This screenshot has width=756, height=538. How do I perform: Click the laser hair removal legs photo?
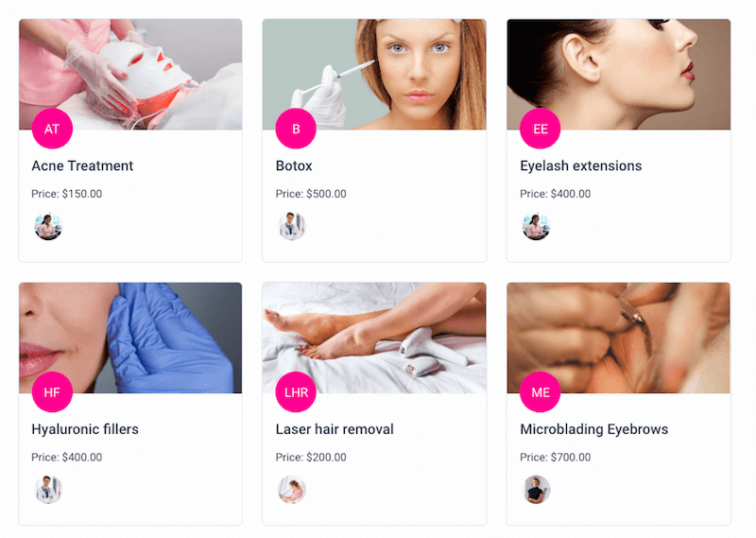coord(374,338)
